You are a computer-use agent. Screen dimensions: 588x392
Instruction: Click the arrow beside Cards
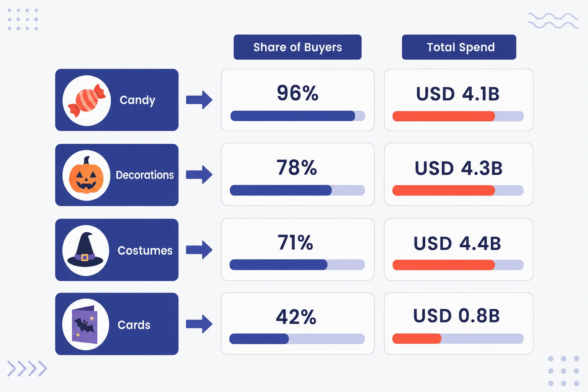[x=199, y=324]
